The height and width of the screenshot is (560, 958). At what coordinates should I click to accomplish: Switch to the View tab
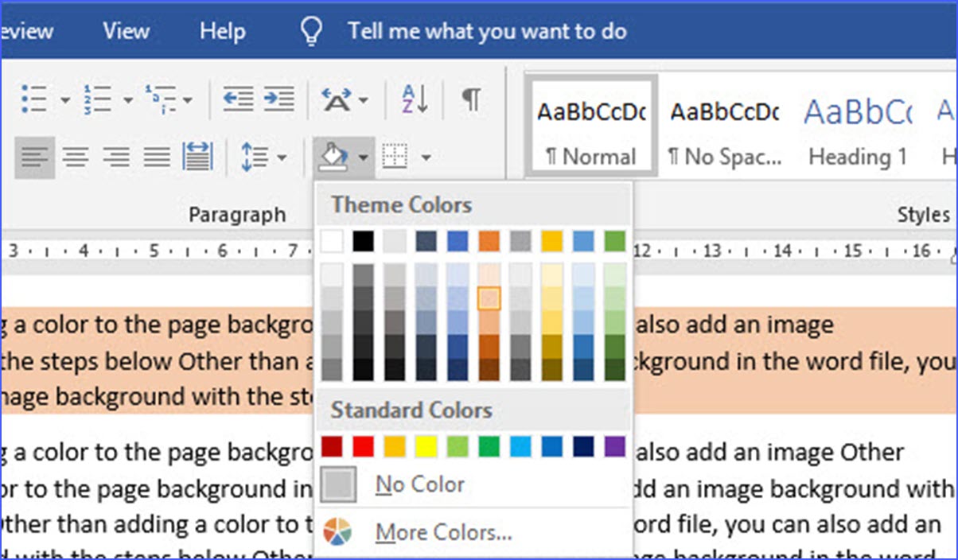coord(125,31)
